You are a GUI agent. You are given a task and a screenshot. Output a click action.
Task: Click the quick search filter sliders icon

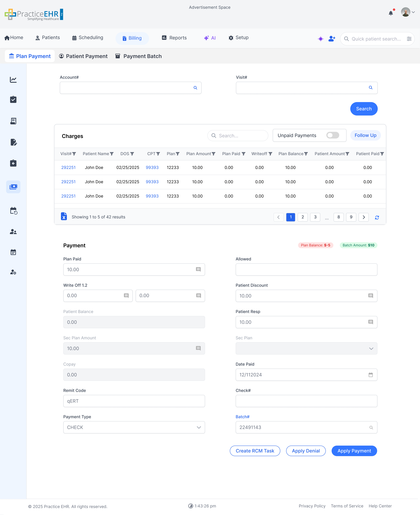pos(409,39)
